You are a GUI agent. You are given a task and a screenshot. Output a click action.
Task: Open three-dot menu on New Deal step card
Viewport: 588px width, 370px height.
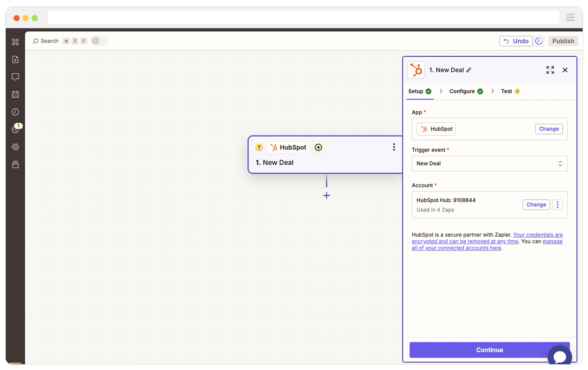(x=394, y=147)
